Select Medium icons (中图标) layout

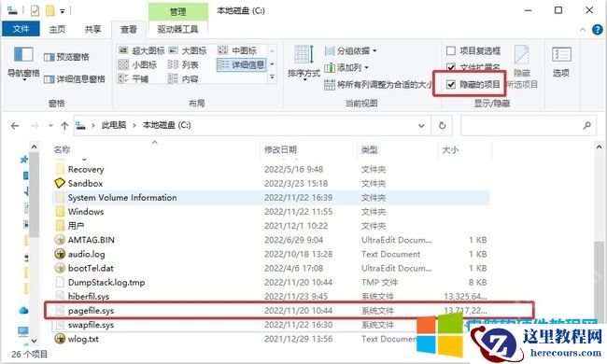coord(237,50)
